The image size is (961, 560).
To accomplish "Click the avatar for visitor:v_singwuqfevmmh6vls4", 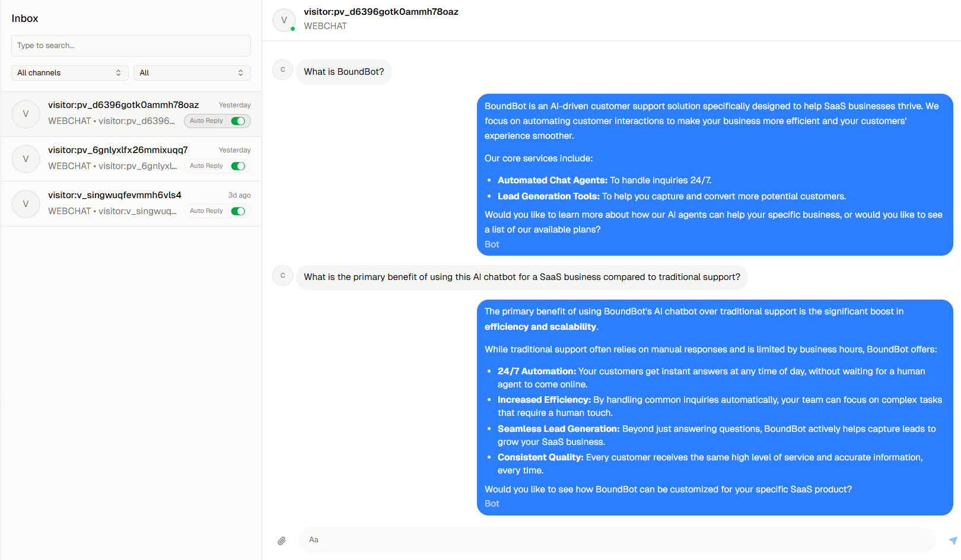I will coord(26,203).
